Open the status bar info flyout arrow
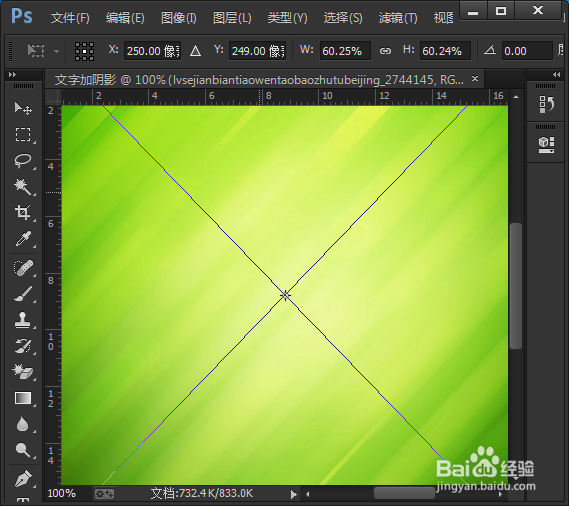Screen dimensions: 569x506 pos(294,494)
